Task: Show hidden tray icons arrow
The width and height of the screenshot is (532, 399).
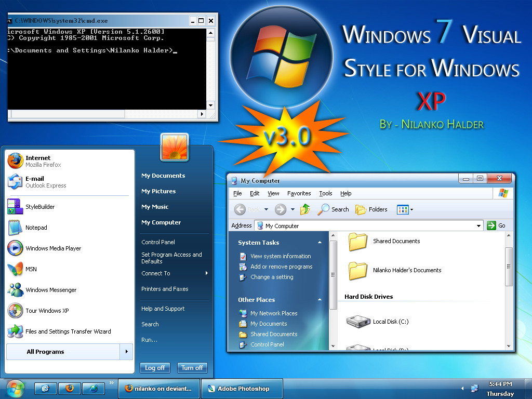Action: click(x=462, y=389)
